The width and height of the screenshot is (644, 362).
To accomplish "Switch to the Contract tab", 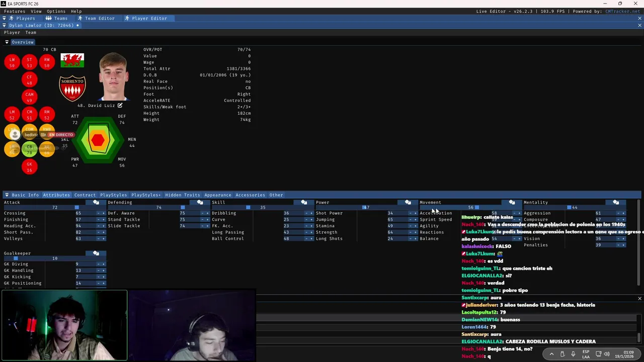I will pos(85,195).
